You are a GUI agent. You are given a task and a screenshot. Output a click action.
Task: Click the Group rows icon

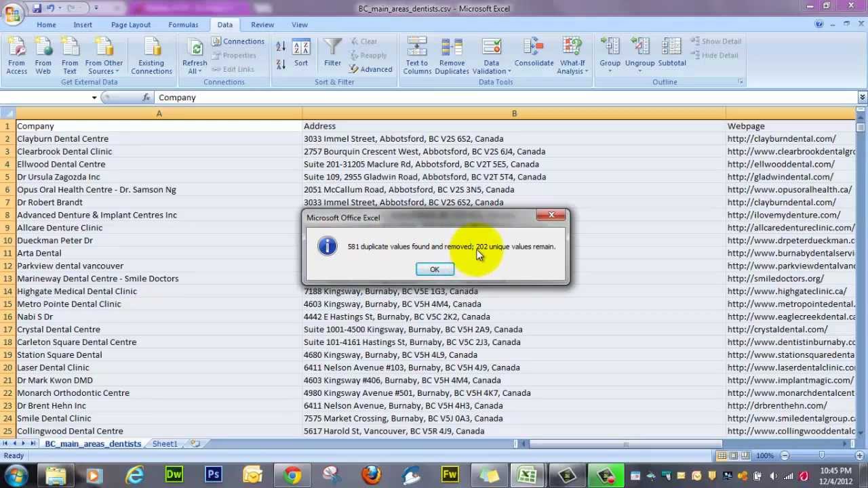(x=610, y=47)
